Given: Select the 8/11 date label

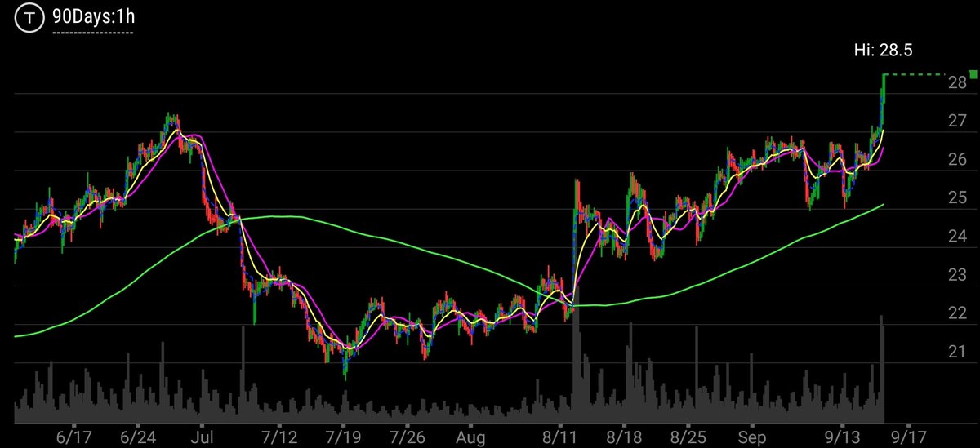Looking at the screenshot, I should click(x=562, y=437).
